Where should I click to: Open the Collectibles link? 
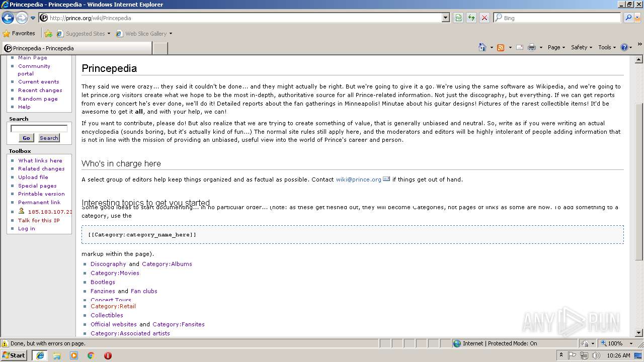point(107,315)
